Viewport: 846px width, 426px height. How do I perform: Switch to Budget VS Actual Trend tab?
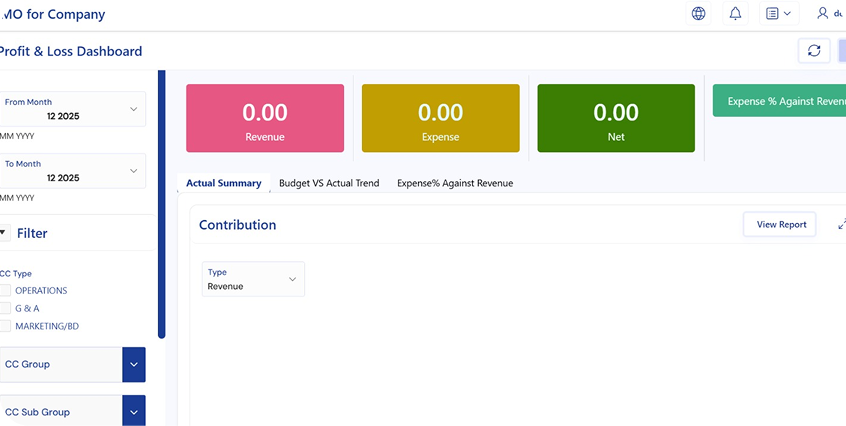coord(328,183)
